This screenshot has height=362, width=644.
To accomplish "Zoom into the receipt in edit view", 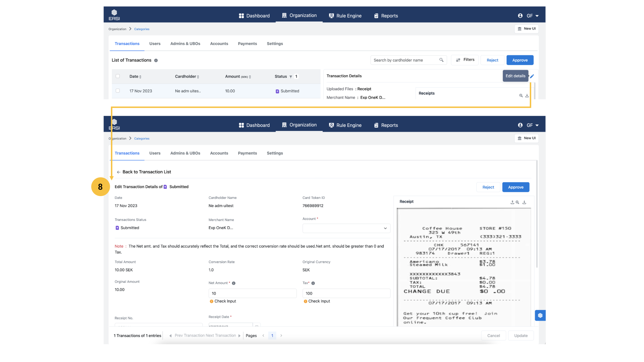I will 517,202.
